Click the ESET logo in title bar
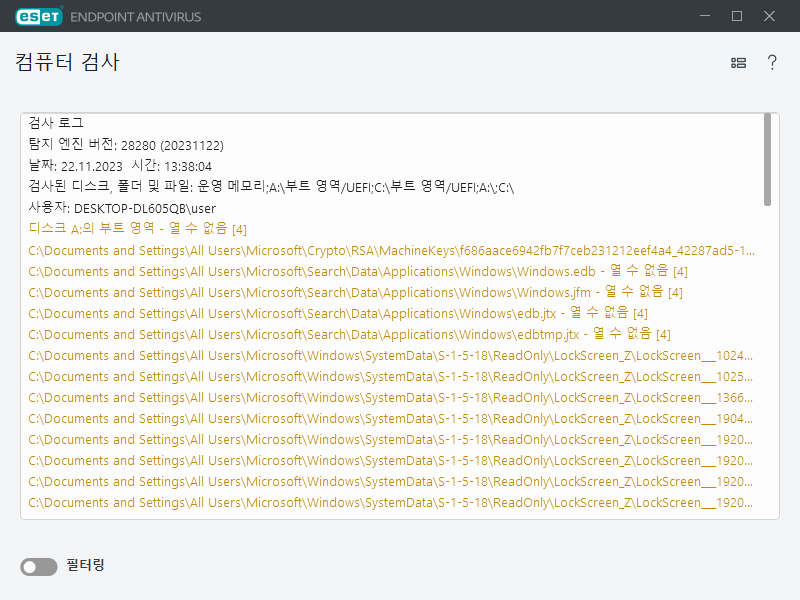This screenshot has width=800, height=600. coord(39,16)
